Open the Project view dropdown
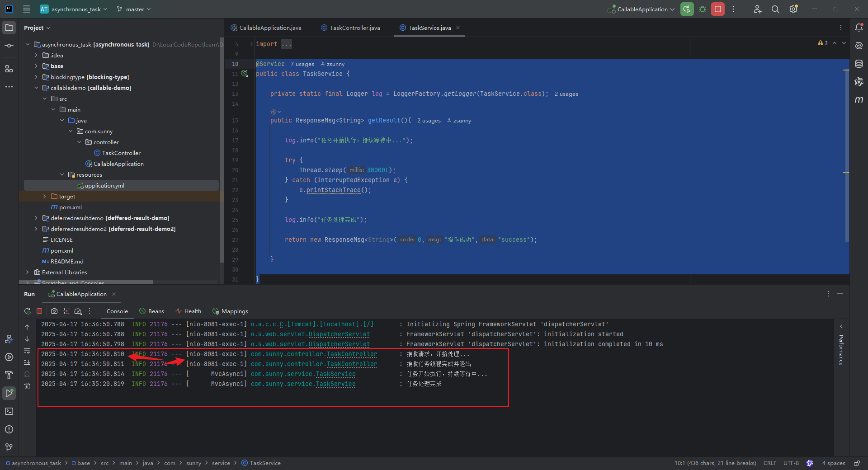This screenshot has height=470, width=868. [37, 28]
